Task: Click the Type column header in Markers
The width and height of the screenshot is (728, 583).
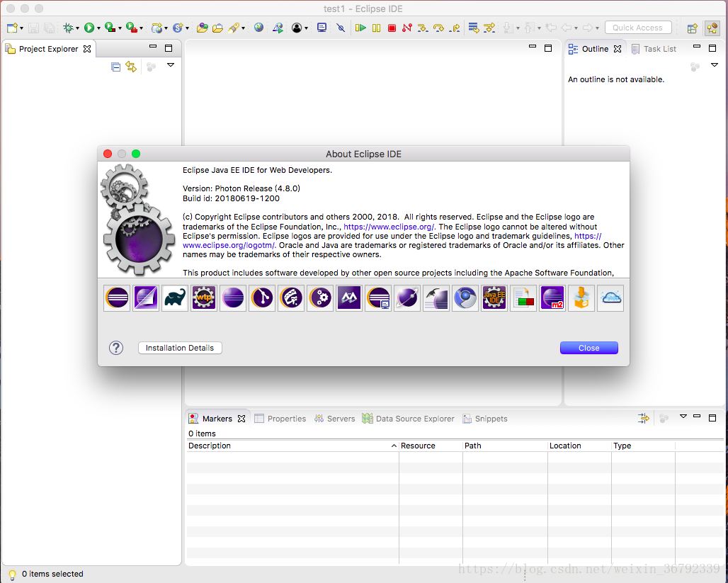Action: coord(643,446)
